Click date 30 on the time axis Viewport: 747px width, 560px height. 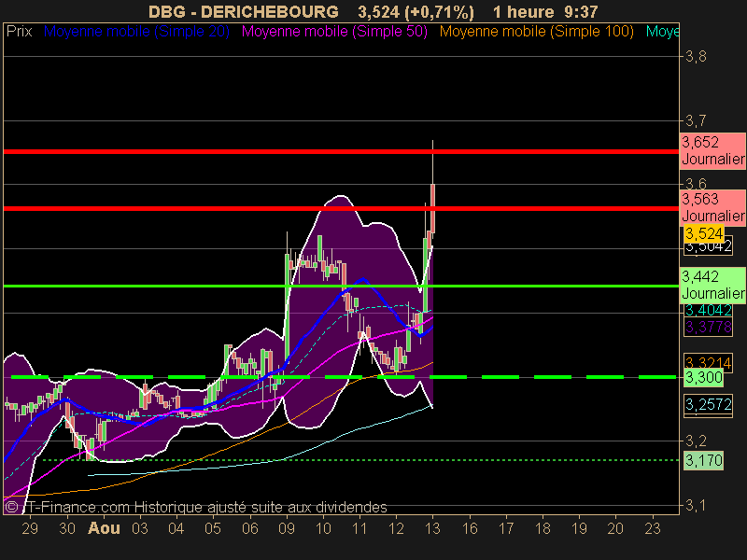pyautogui.click(x=67, y=528)
